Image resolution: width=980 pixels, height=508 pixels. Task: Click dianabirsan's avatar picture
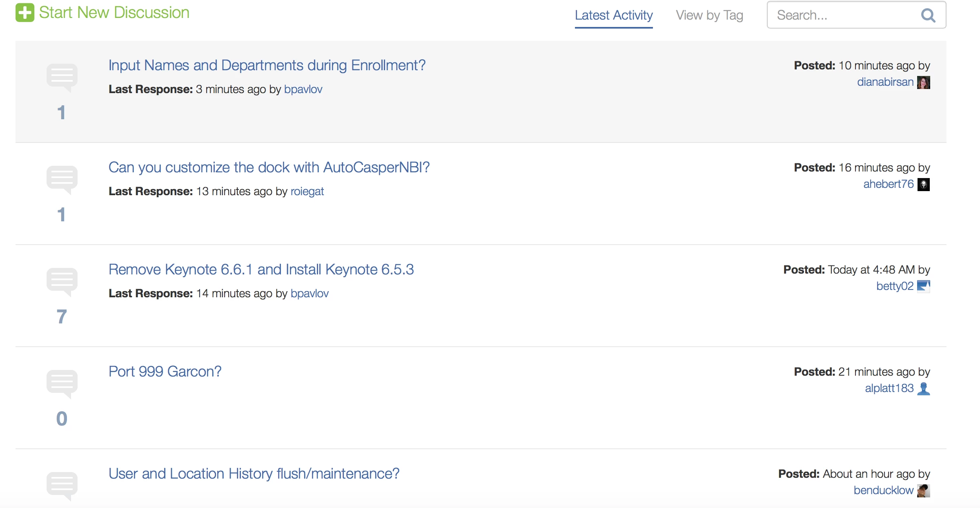(x=923, y=82)
